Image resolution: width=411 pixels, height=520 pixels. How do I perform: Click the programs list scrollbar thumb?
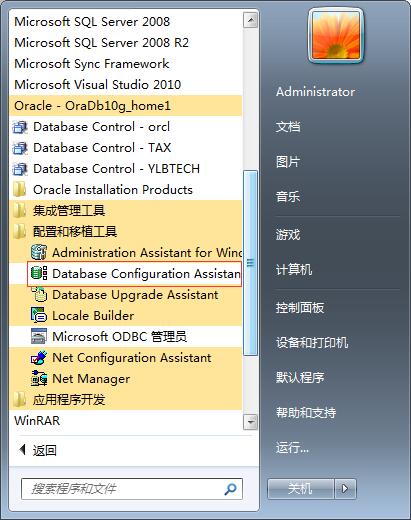click(x=250, y=263)
